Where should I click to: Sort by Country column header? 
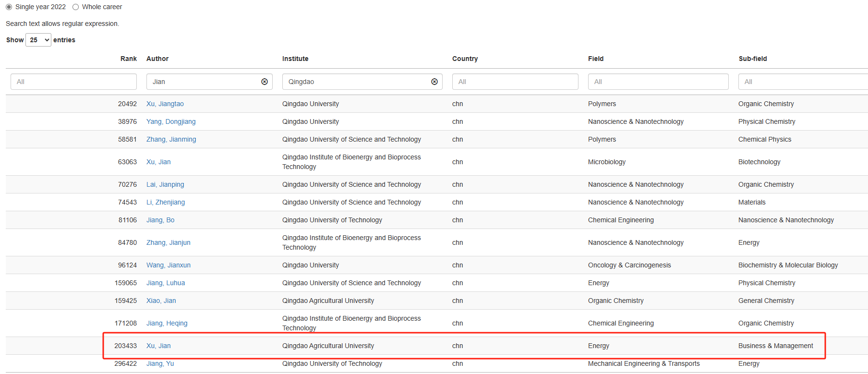[465, 59]
